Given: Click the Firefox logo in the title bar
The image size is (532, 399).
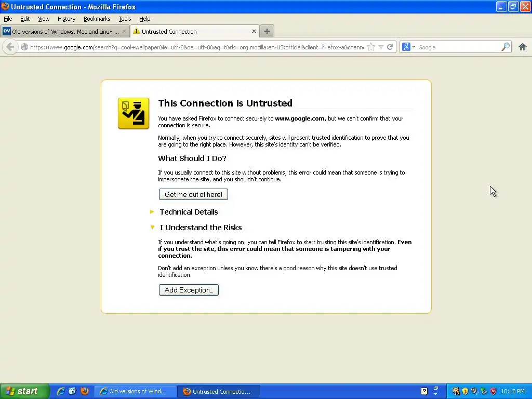Looking at the screenshot, I should click(5, 6).
